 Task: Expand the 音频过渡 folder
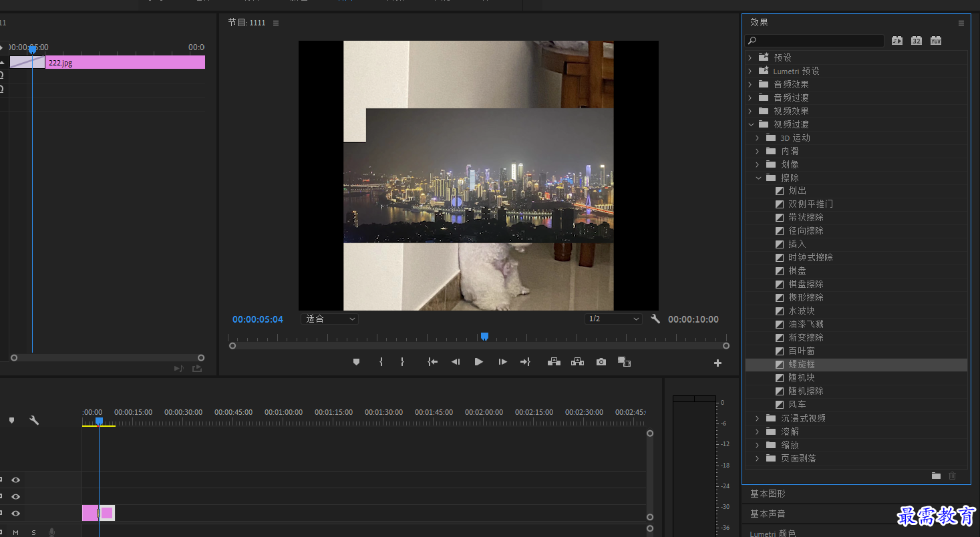click(750, 98)
